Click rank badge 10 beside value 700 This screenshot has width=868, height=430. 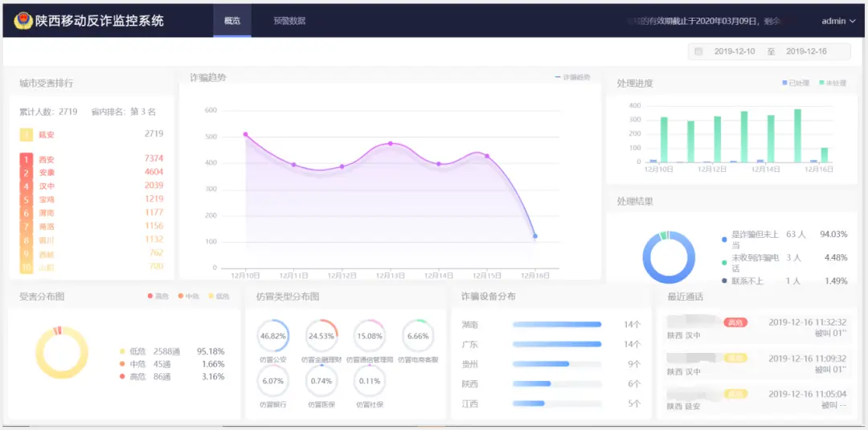click(x=26, y=268)
